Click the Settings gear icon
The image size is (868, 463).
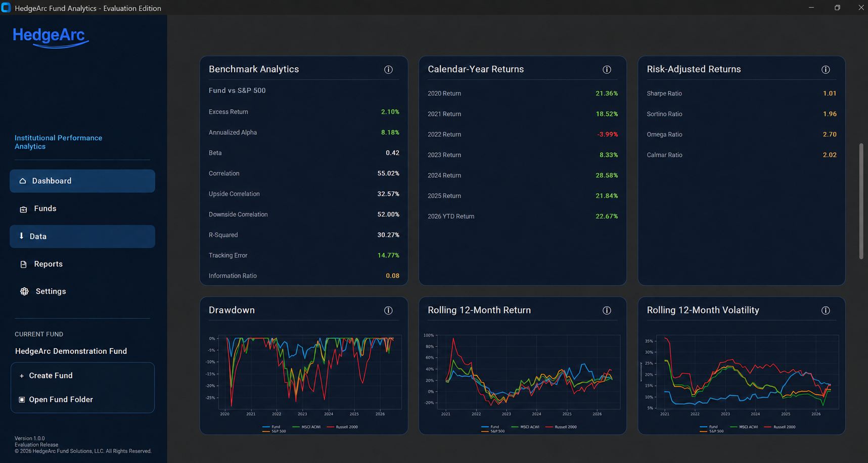[24, 291]
